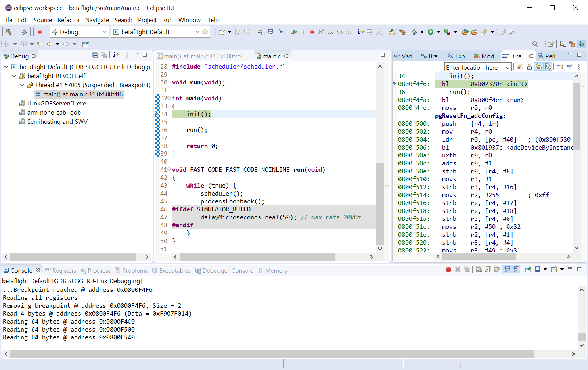Open the Window menu
Viewport: 588px width, 370px height.
tap(190, 20)
